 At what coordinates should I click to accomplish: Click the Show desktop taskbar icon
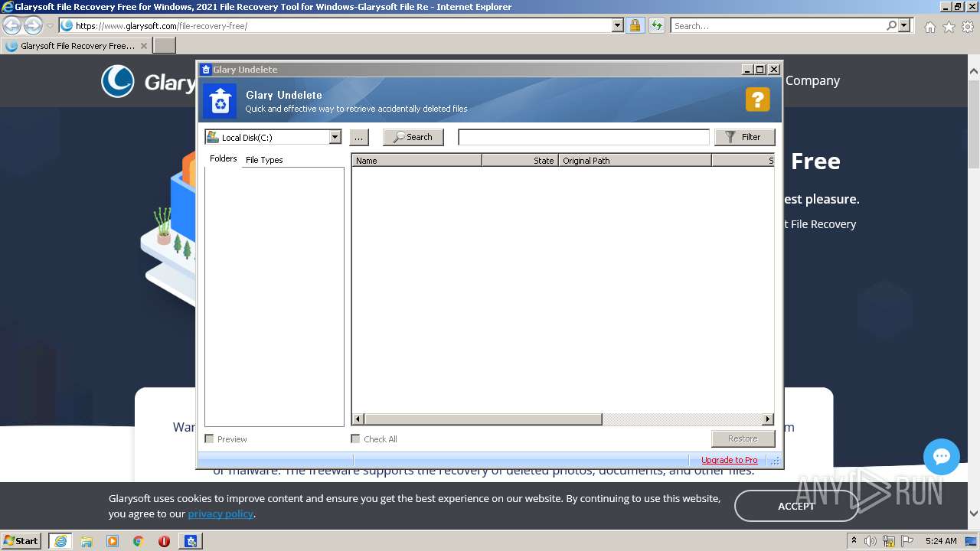pos(971,541)
